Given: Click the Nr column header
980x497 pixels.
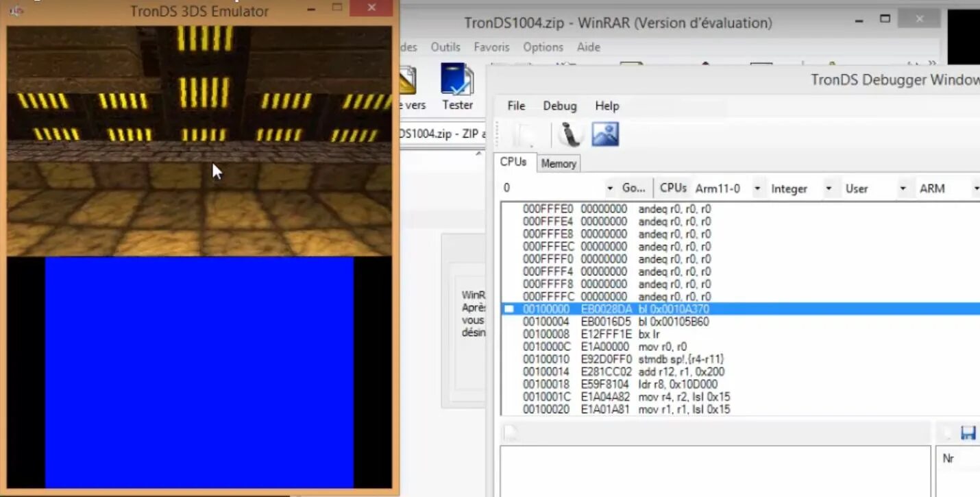Looking at the screenshot, I should tap(948, 458).
